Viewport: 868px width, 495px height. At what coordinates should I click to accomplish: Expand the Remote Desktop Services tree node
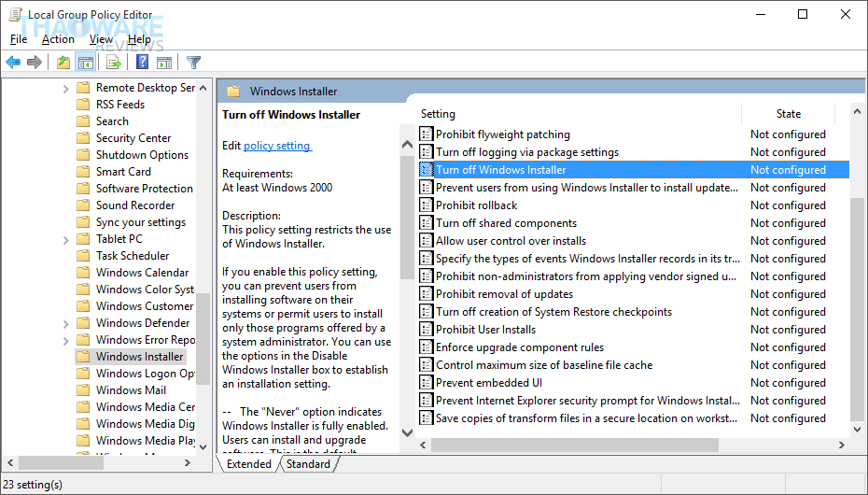[66, 88]
